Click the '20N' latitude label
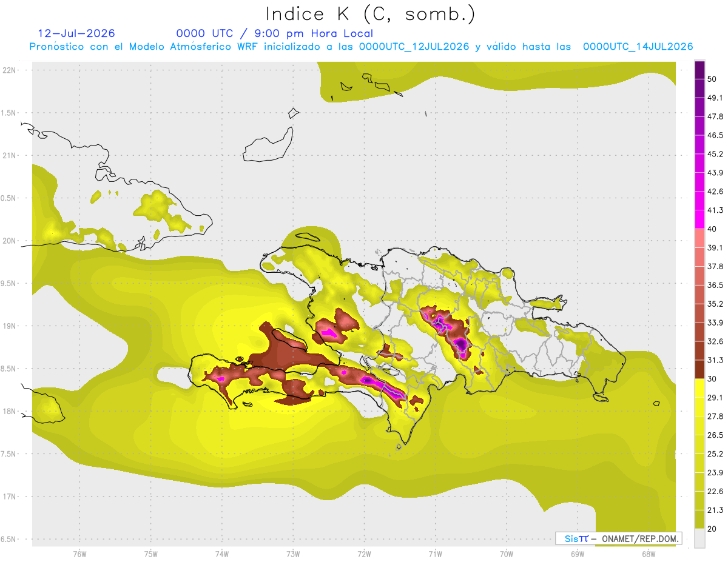This screenshot has width=728, height=562. (9, 241)
